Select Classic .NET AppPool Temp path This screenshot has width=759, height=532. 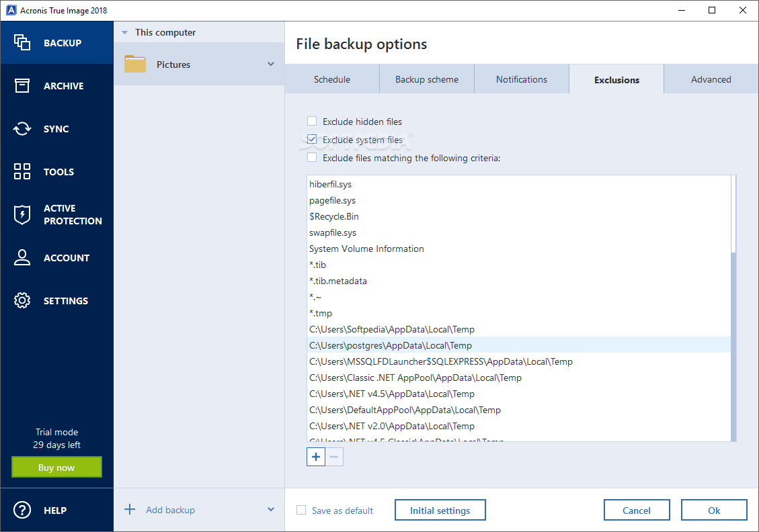518,378
